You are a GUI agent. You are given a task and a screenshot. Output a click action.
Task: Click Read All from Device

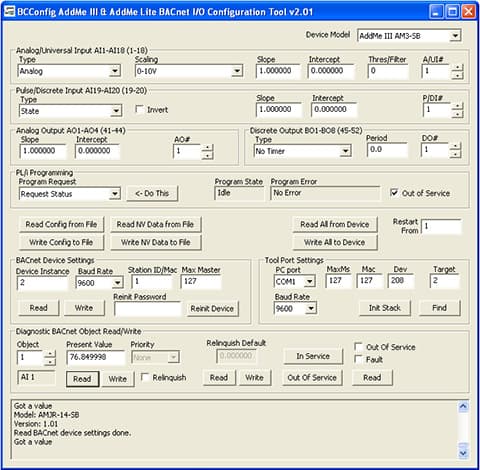pyautogui.click(x=335, y=224)
